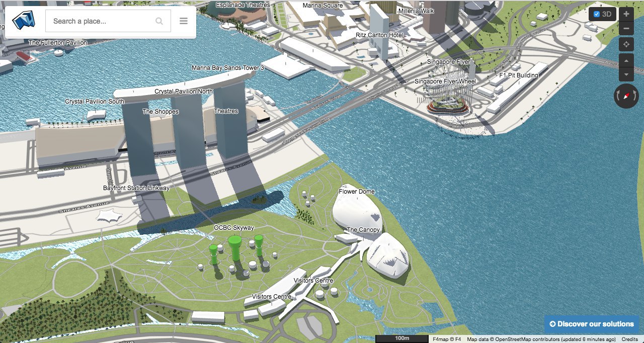This screenshot has height=343, width=644.
Task: Open the Credits link
Action: [629, 339]
